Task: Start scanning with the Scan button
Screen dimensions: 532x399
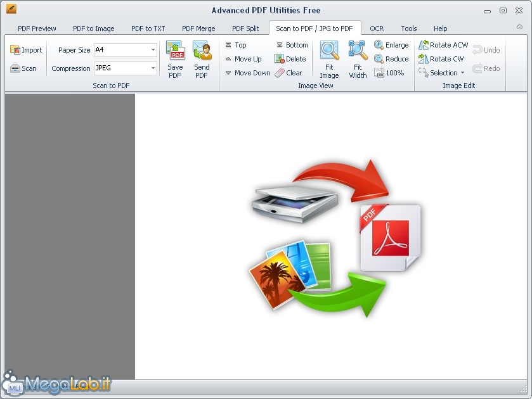Action: click(23, 68)
